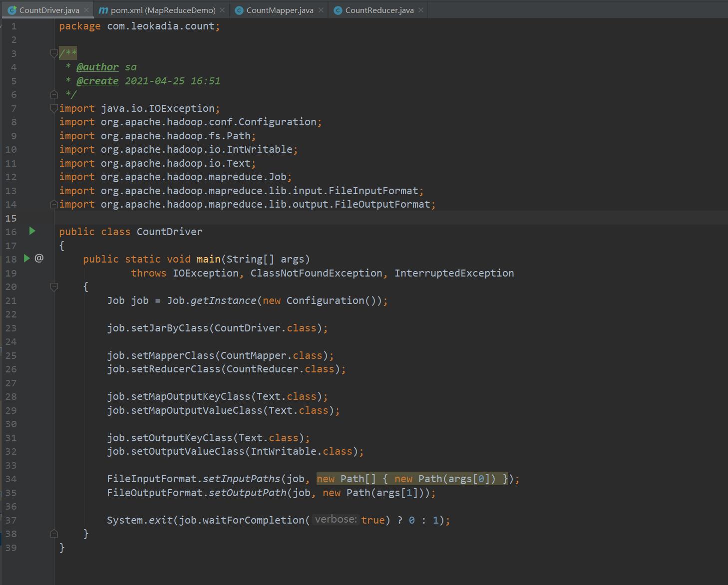Image resolution: width=728 pixels, height=585 pixels.
Task: Open the pom.xml (MapReduceDemo) tab
Action: click(x=163, y=10)
